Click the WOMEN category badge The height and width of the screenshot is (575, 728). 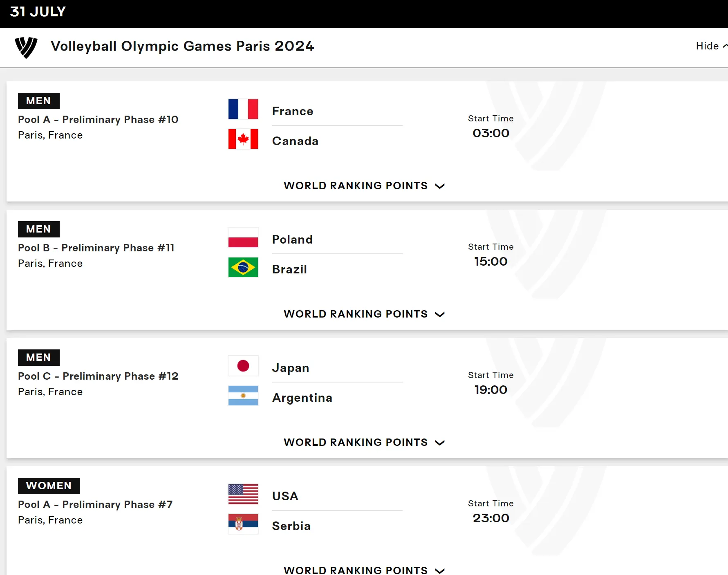coord(49,486)
